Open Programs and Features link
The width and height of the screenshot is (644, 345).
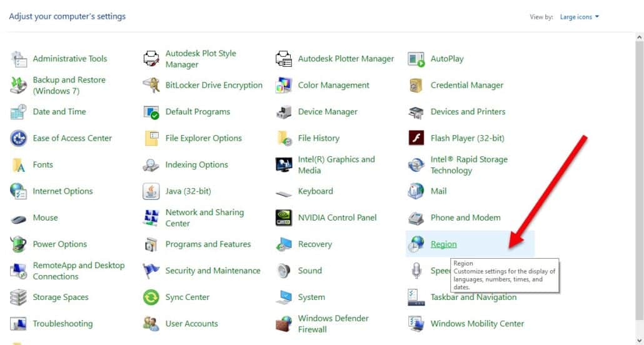(x=208, y=244)
